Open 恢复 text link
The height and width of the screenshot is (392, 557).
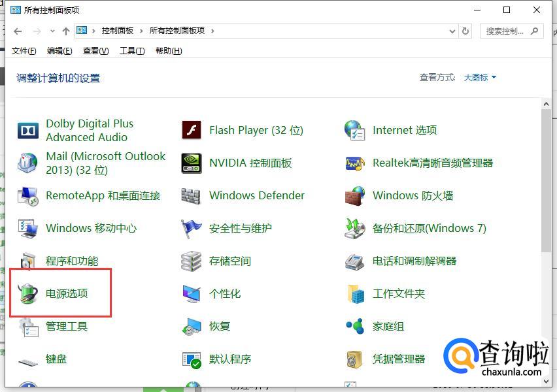(220, 326)
